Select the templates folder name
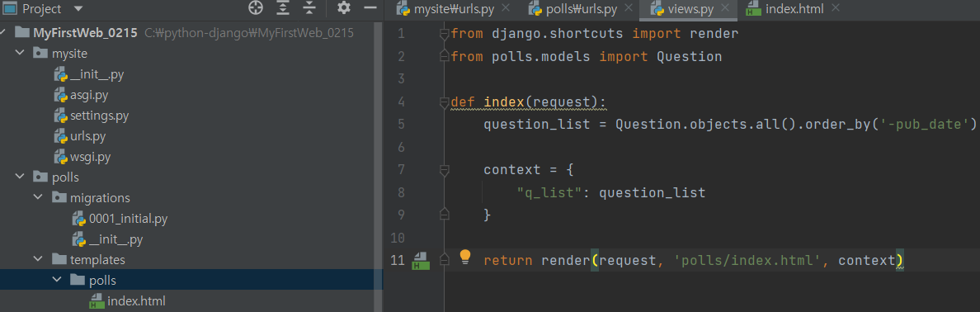980x312 pixels. pyautogui.click(x=97, y=259)
